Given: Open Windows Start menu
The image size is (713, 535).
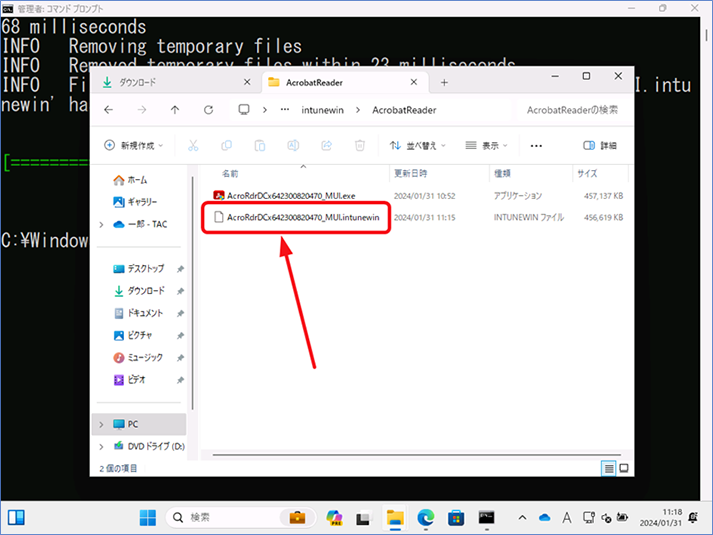Looking at the screenshot, I should click(x=148, y=518).
